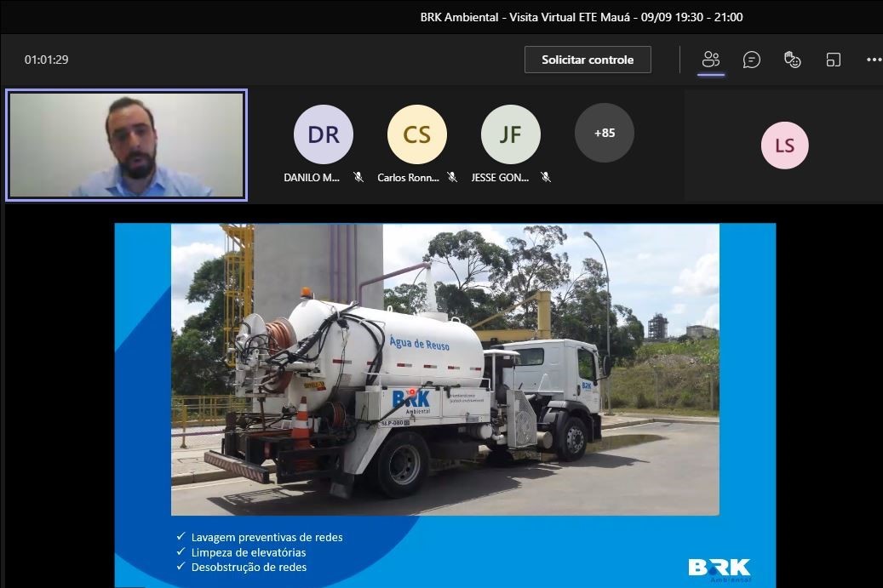Click the muted mic icon beside DANILO
This screenshot has height=588, width=883.
(358, 177)
